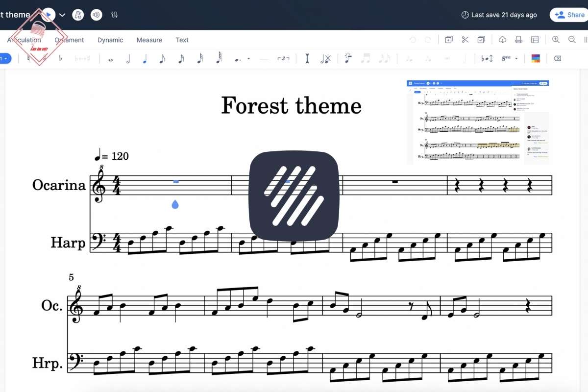Open the dotted note dropdown arrow

(x=248, y=59)
